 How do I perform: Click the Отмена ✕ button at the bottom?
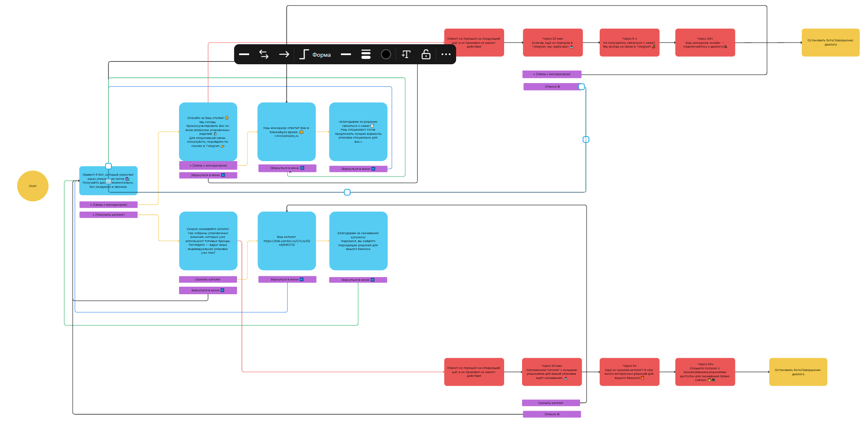pos(552,414)
